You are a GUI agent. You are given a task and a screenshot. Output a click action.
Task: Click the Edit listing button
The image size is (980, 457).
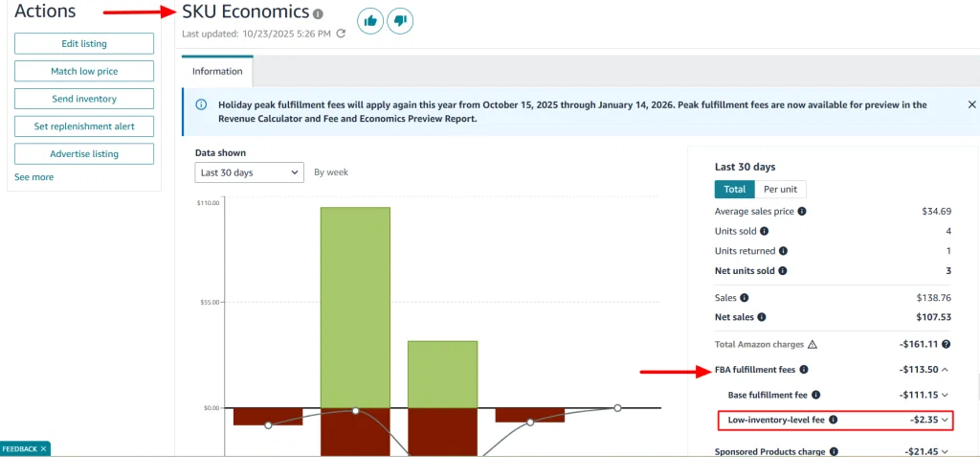[84, 44]
